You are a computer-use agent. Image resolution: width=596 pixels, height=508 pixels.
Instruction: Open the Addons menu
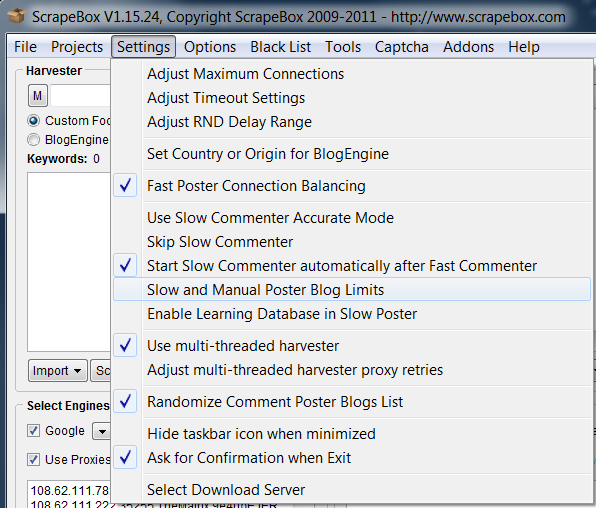468,47
